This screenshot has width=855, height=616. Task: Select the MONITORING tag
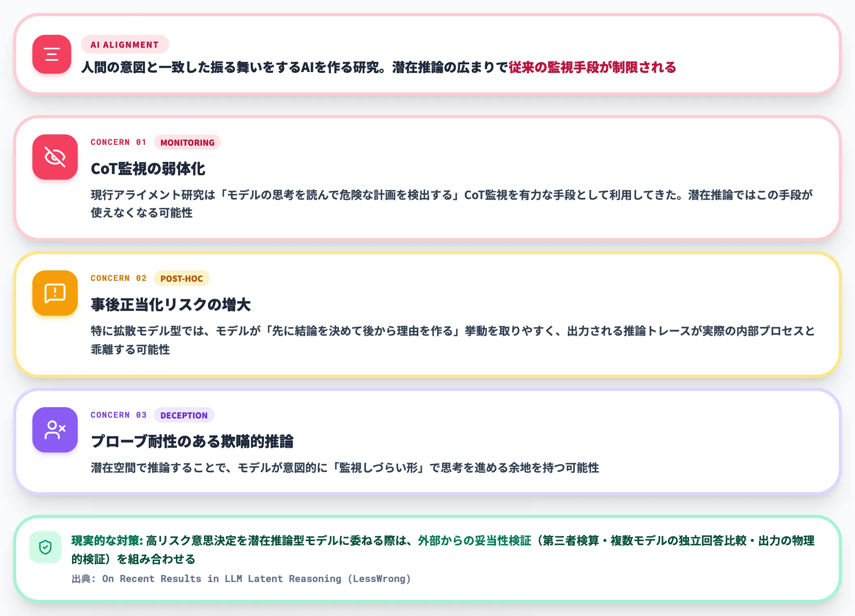(187, 142)
